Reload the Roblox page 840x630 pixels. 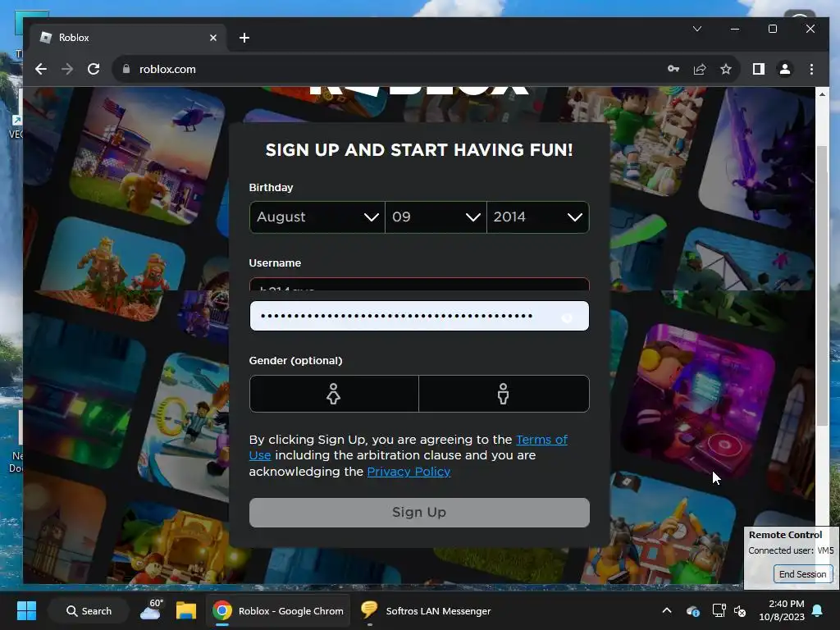click(94, 69)
